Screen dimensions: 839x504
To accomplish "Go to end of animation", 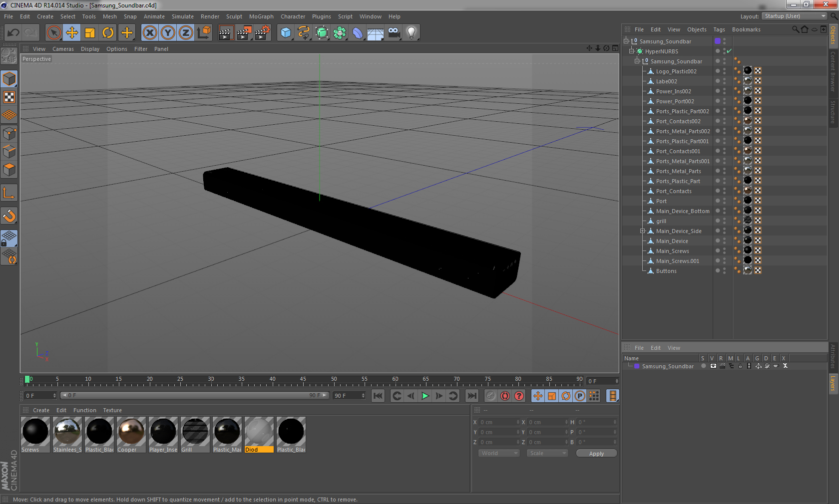I will click(471, 396).
